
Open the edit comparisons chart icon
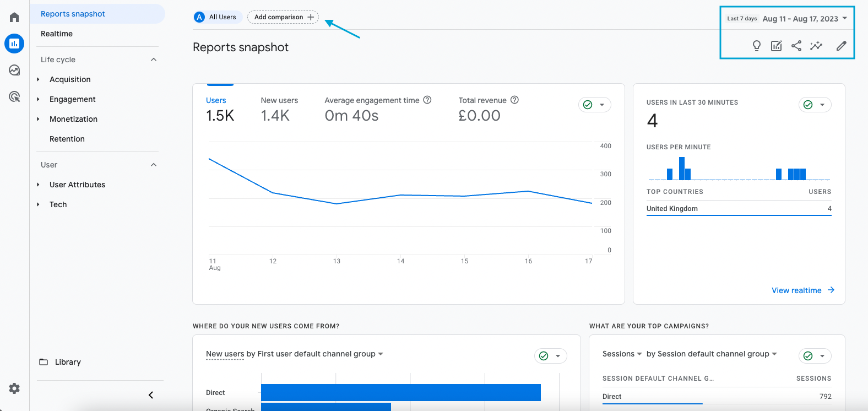coord(776,46)
